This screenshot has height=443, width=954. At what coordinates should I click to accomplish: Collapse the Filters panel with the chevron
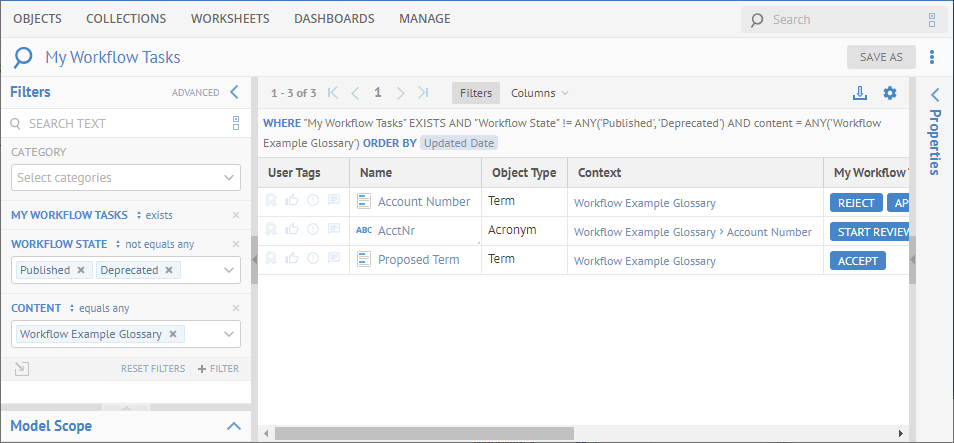pos(234,92)
